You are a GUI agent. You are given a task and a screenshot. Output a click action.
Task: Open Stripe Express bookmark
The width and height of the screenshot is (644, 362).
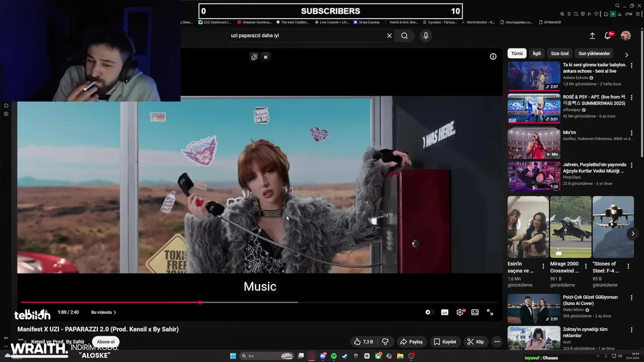pyautogui.click(x=367, y=22)
